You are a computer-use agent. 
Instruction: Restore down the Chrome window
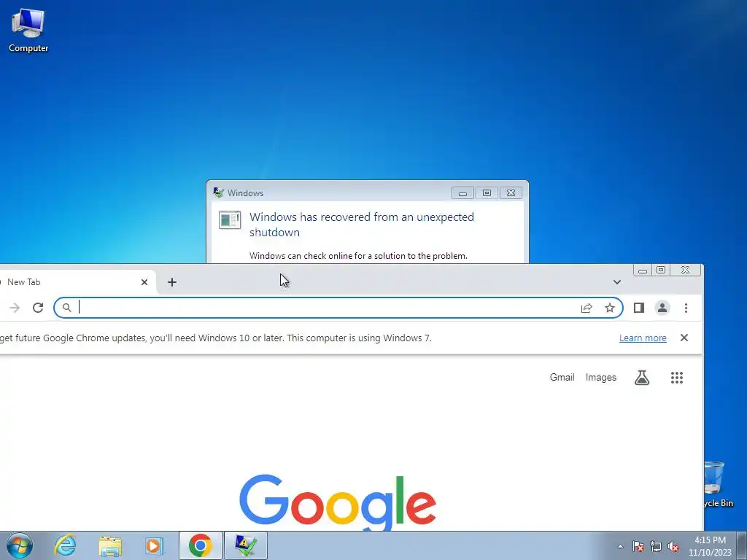661,270
